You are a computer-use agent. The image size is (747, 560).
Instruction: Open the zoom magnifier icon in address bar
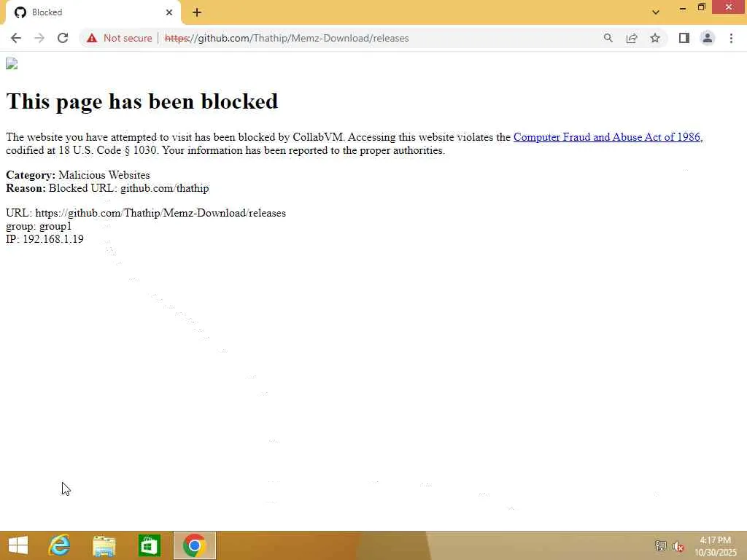coord(608,38)
